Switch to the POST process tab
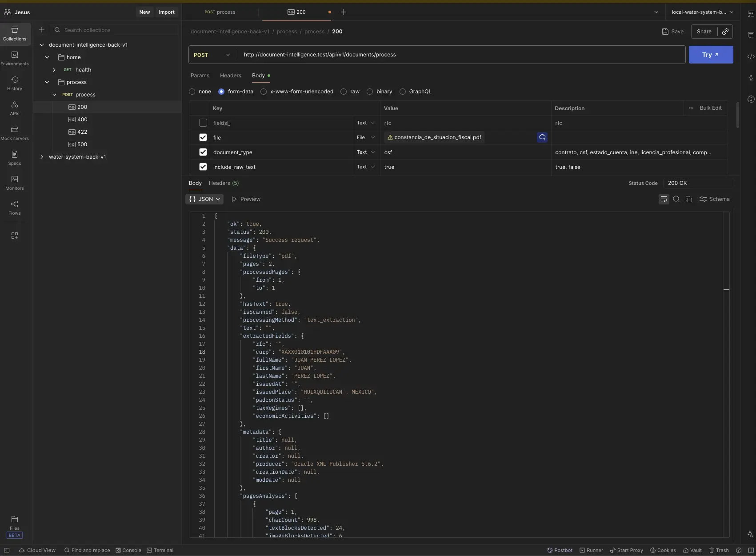The height and width of the screenshot is (556, 756). [220, 12]
